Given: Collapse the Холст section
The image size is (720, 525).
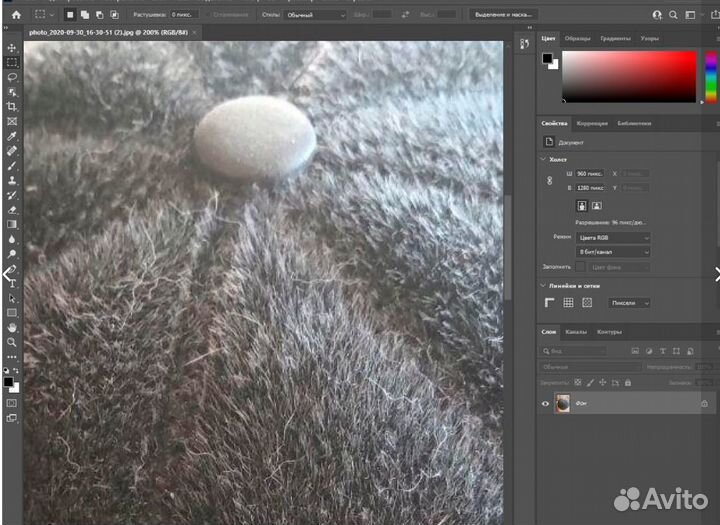Looking at the screenshot, I should click(543, 159).
